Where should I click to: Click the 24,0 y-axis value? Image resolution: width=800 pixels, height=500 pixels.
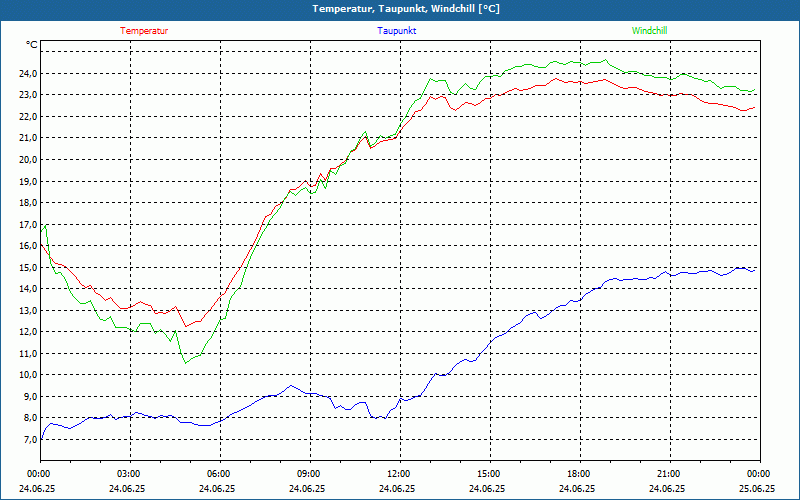click(28, 73)
